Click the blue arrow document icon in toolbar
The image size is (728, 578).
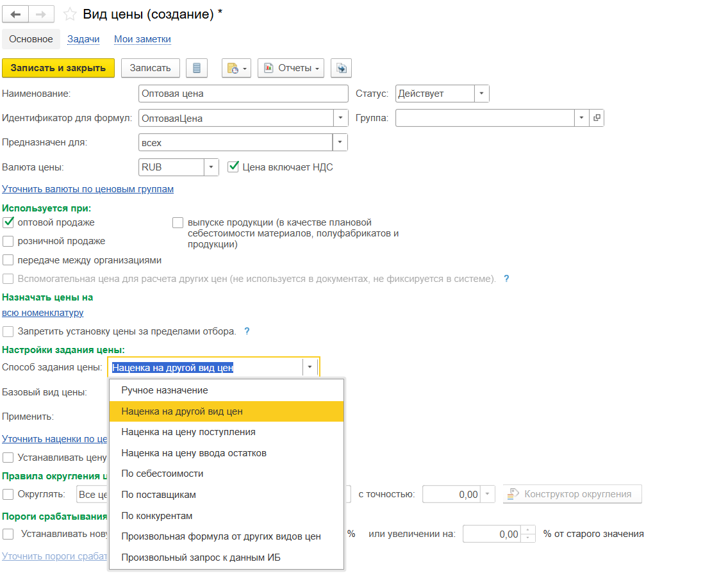pyautogui.click(x=341, y=68)
